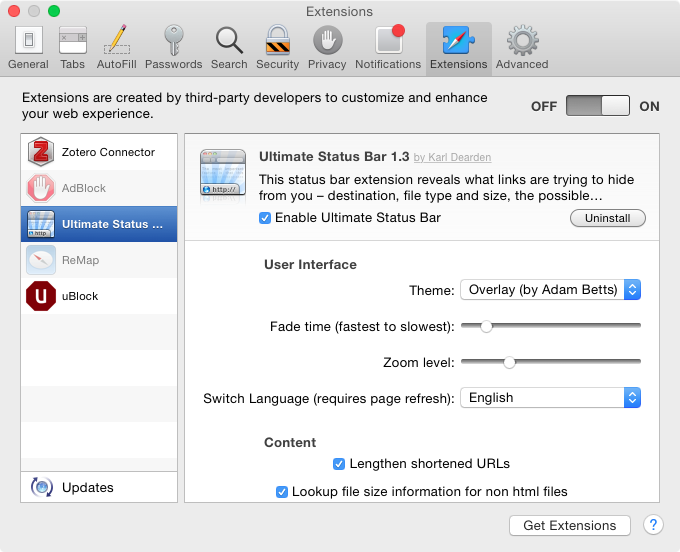Click the User Interface heading

(x=311, y=265)
